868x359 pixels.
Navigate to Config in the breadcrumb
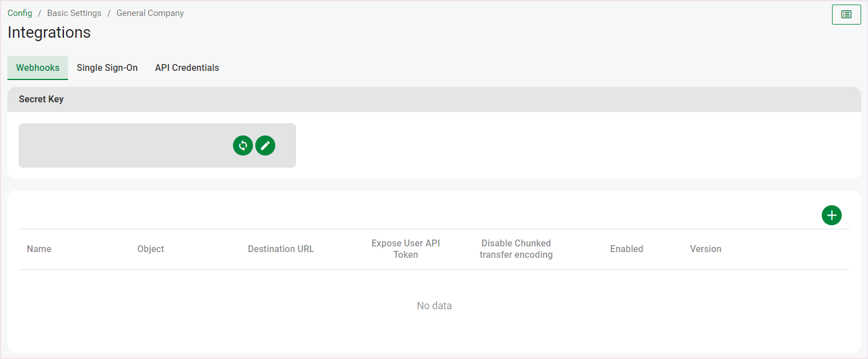[20, 13]
